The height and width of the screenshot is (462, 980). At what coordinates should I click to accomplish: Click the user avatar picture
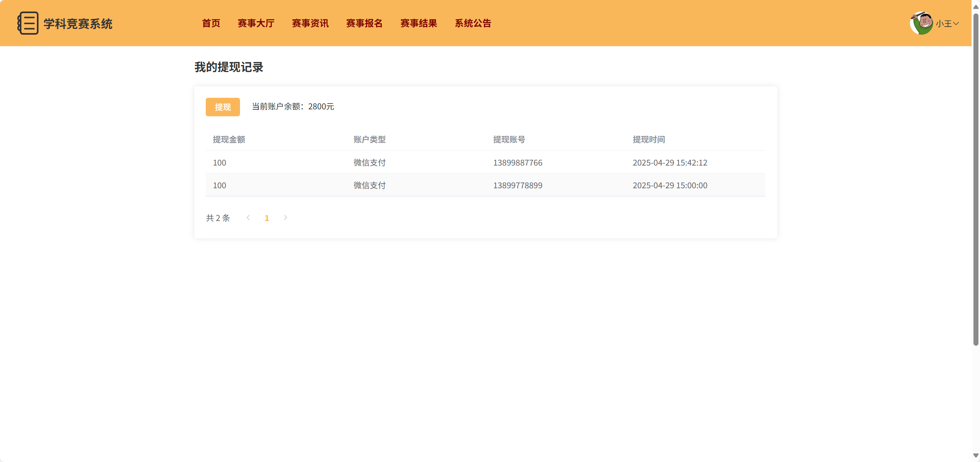click(921, 23)
